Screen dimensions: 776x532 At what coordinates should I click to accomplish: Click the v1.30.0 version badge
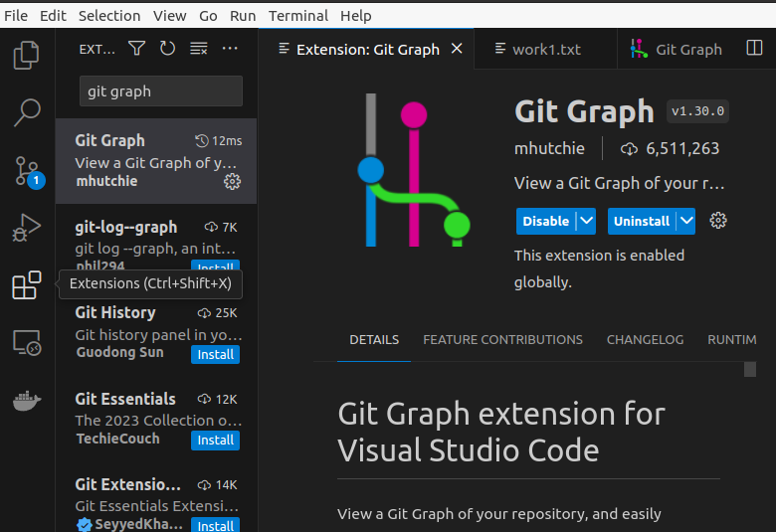coord(697,110)
